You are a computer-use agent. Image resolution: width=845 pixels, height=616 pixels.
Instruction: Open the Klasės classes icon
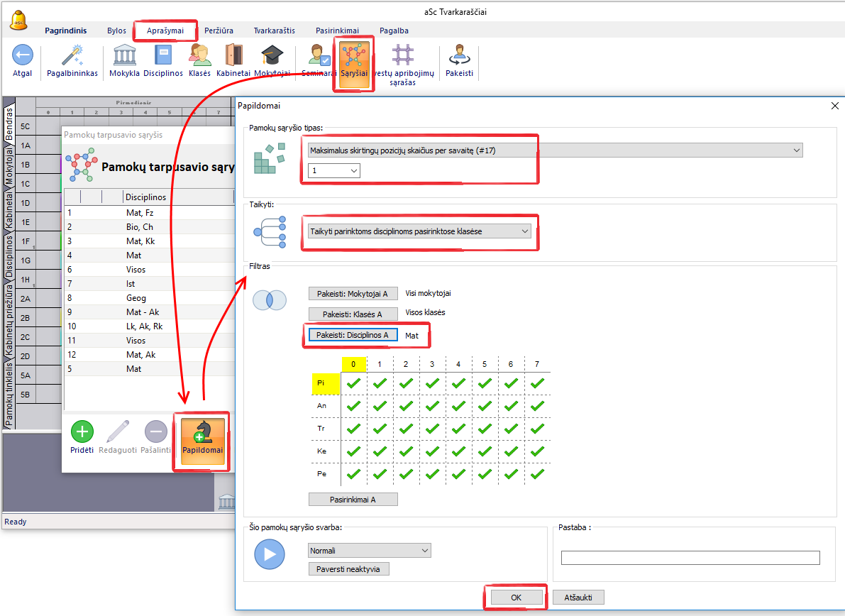pos(200,55)
